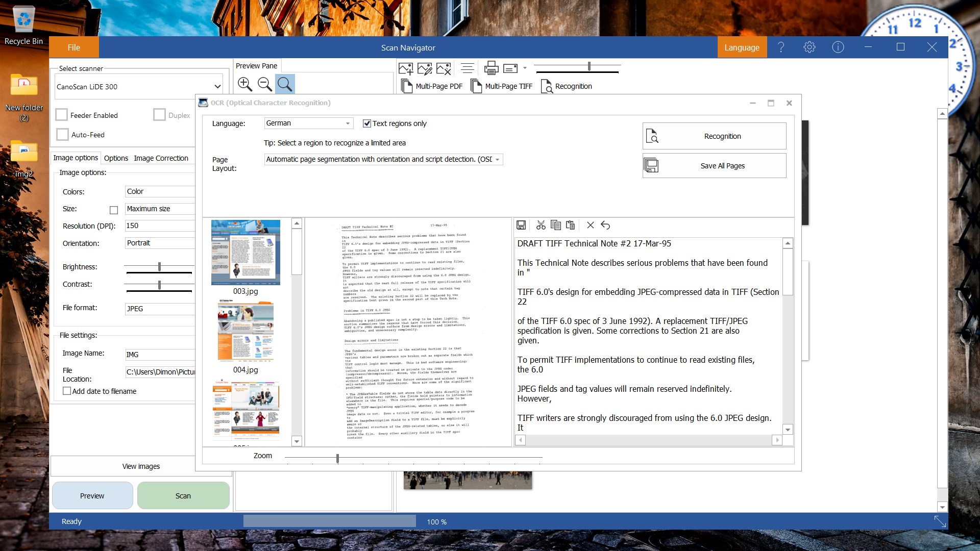Click the delete image icon in toolbar
This screenshot has width=980, height=551.
(444, 68)
